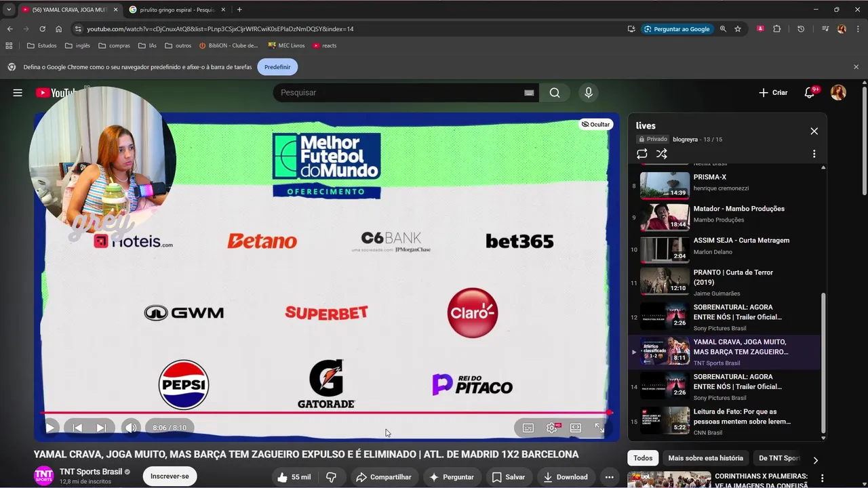Click the Compartilhar share button
Screen dimensions: 868x488
(383, 477)
